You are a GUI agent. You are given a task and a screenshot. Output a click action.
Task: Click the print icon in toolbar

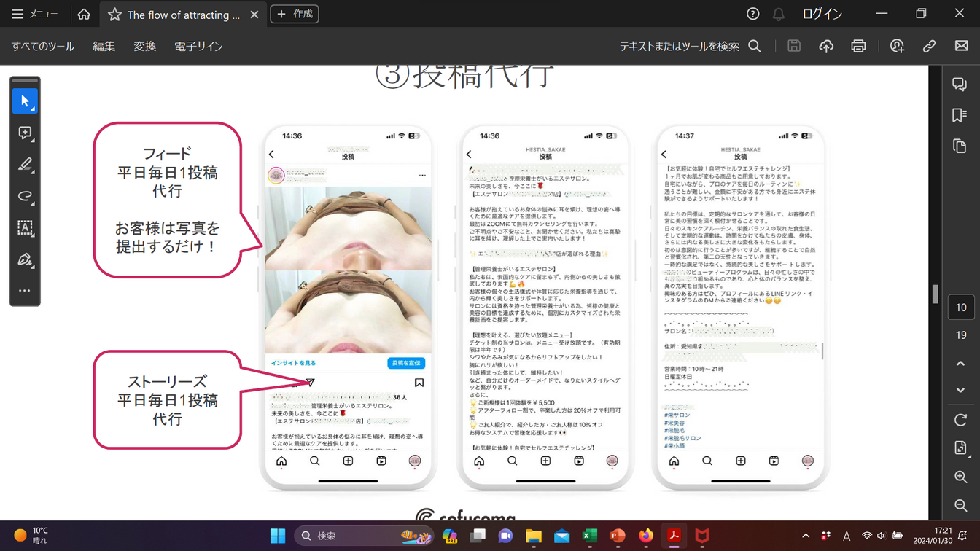coord(858,46)
